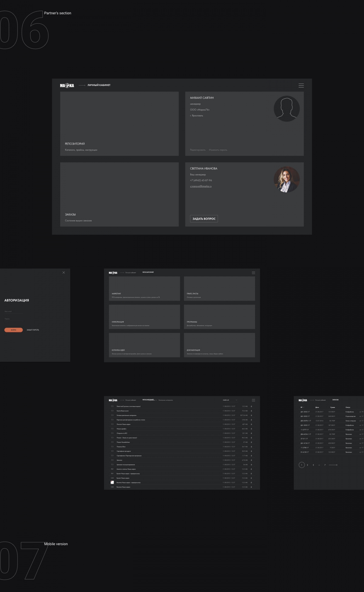Screen dimensions: 364x592
Task: Open the hamburger menu on the file list page
Action: pos(253,400)
